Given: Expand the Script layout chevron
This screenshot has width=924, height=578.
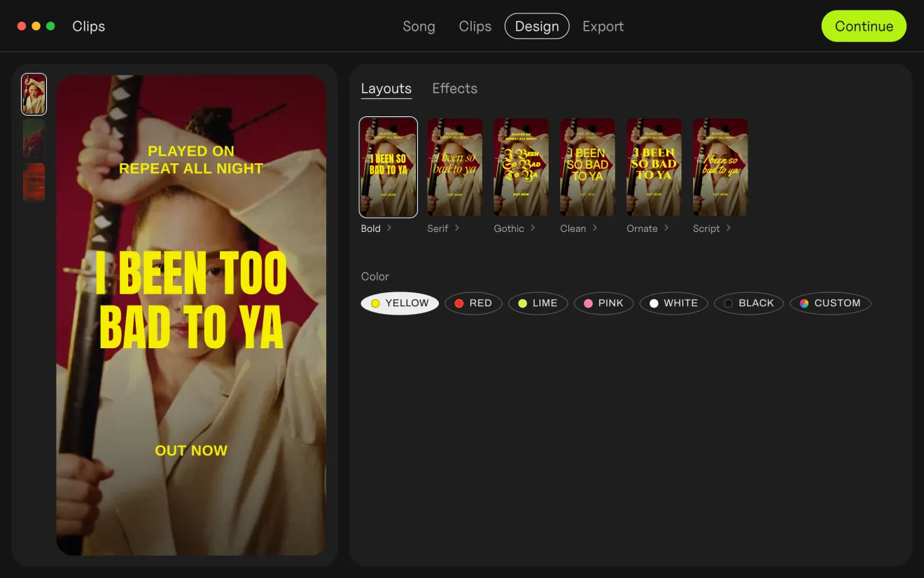Looking at the screenshot, I should [x=728, y=228].
